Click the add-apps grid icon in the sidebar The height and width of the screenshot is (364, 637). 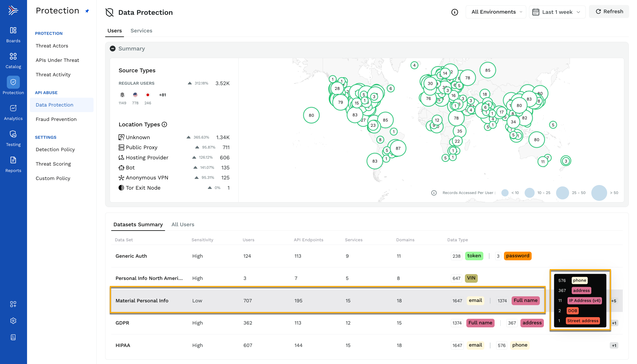click(13, 304)
